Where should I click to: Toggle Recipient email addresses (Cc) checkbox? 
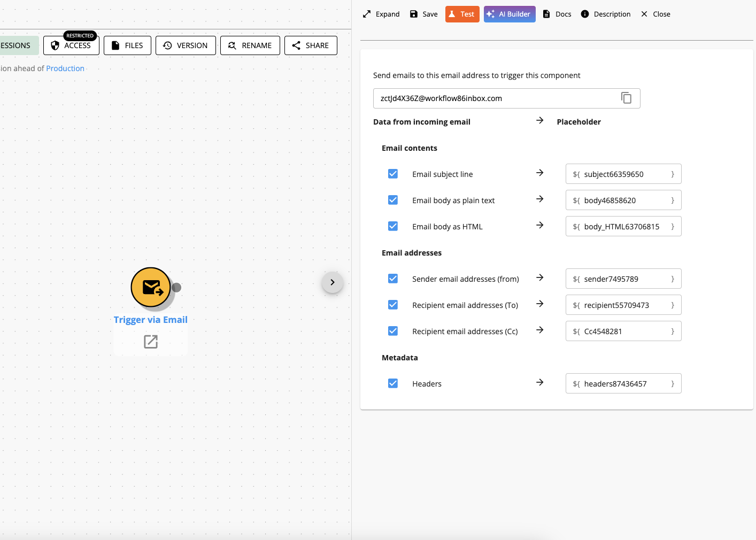(x=393, y=331)
